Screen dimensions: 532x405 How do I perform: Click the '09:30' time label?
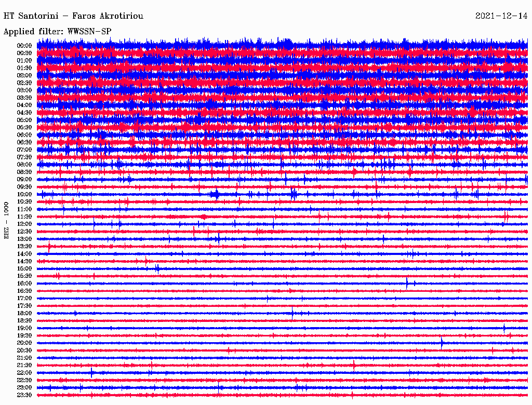tap(24, 187)
